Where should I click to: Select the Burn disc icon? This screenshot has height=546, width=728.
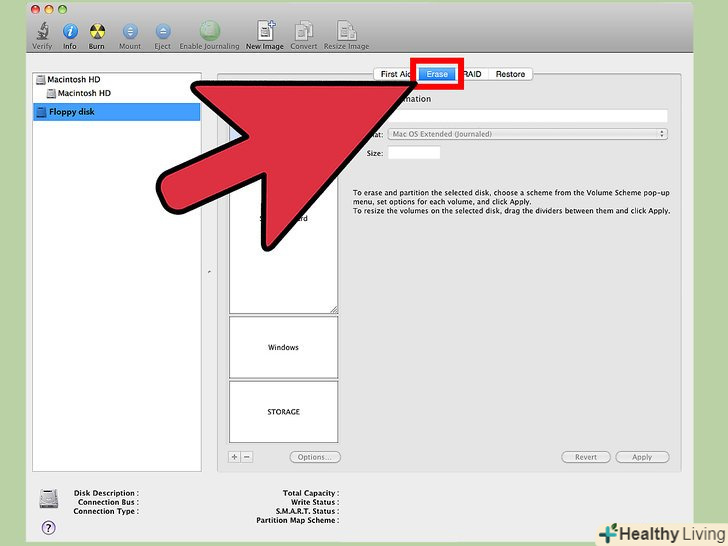point(97,31)
